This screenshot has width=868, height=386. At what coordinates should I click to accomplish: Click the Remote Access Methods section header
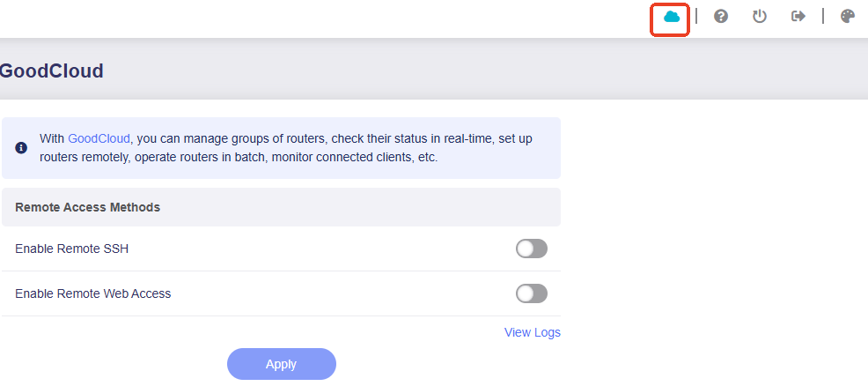[x=281, y=207]
